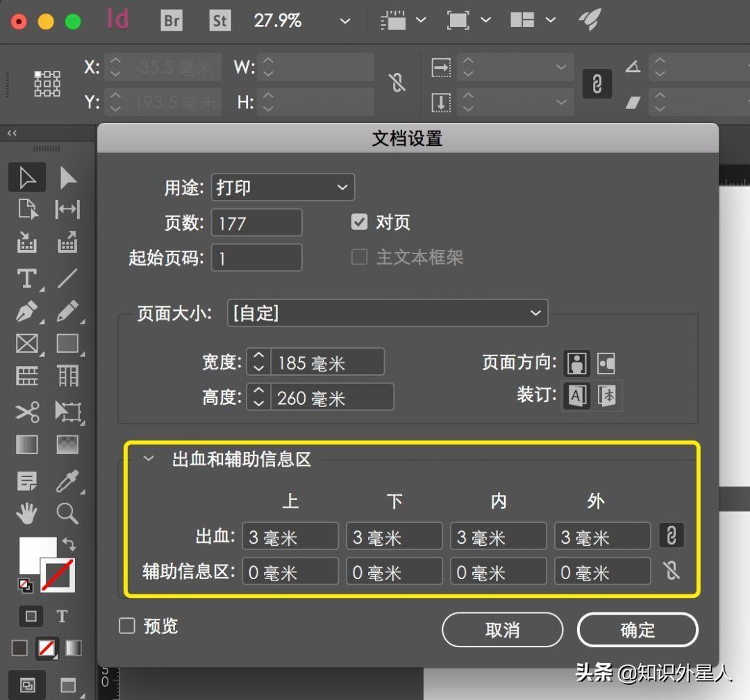750x700 pixels.
Task: Uncheck the 对页 checkbox
Action: [359, 222]
